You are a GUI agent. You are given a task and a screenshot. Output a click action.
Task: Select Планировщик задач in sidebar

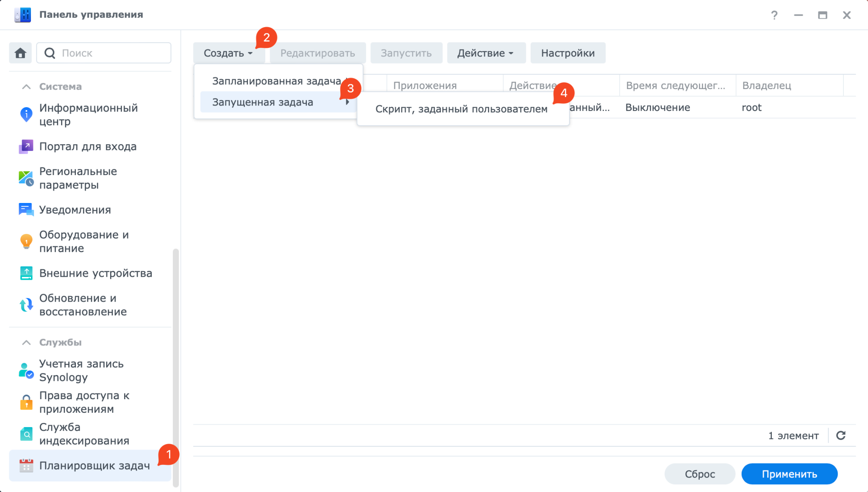click(90, 466)
